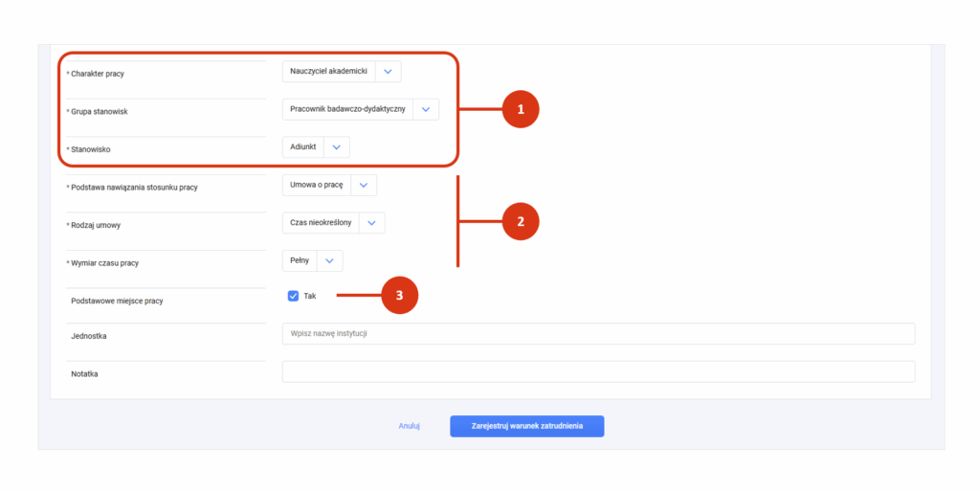The height and width of the screenshot is (491, 980).
Task: Click the Jednostka institution name field
Action: 598,334
